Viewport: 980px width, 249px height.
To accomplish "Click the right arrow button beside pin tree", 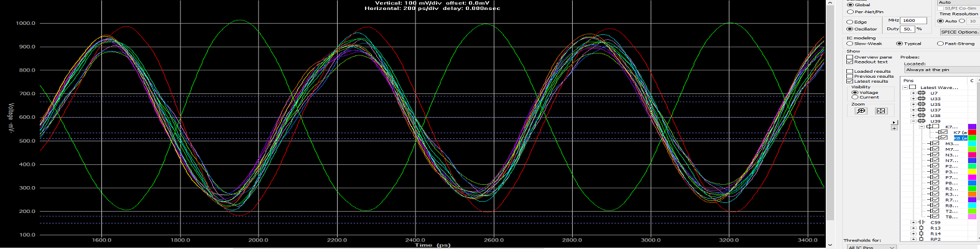I will (894, 123).
